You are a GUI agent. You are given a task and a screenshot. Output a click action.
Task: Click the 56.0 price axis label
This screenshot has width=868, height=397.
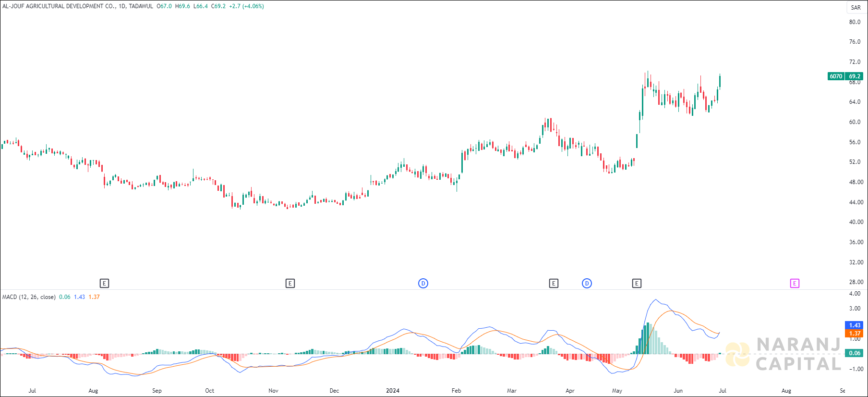point(855,142)
